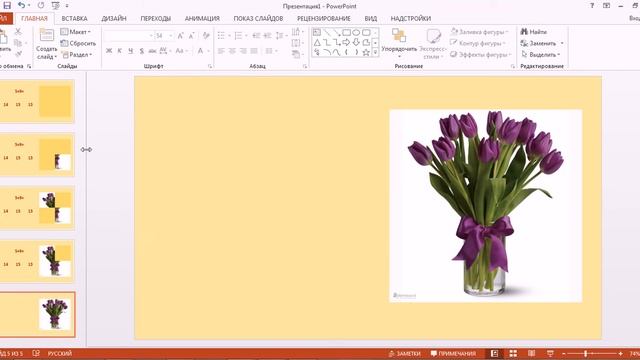640x360 pixels.
Task: Open ПРИМЕЧАНИЯ comments from status bar
Action: click(453, 353)
